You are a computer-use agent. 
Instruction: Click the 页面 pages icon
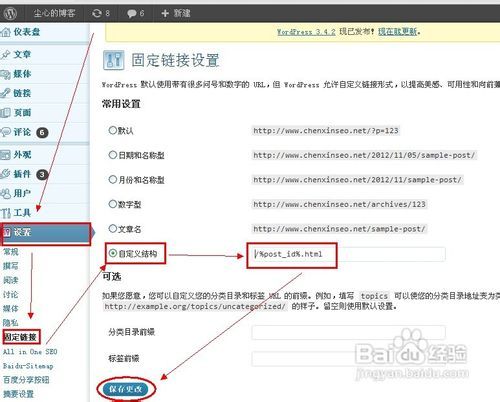[x=5, y=113]
